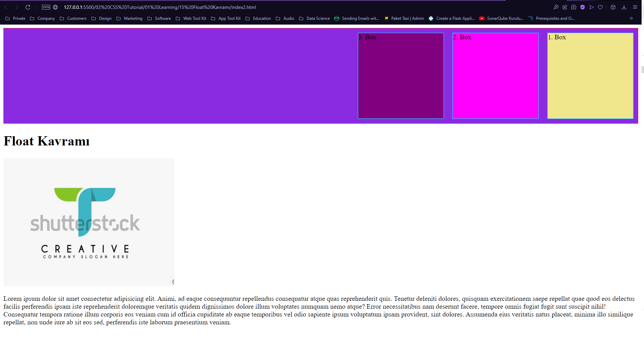
Task: Open the Education bookmarks folder
Action: coord(262,18)
